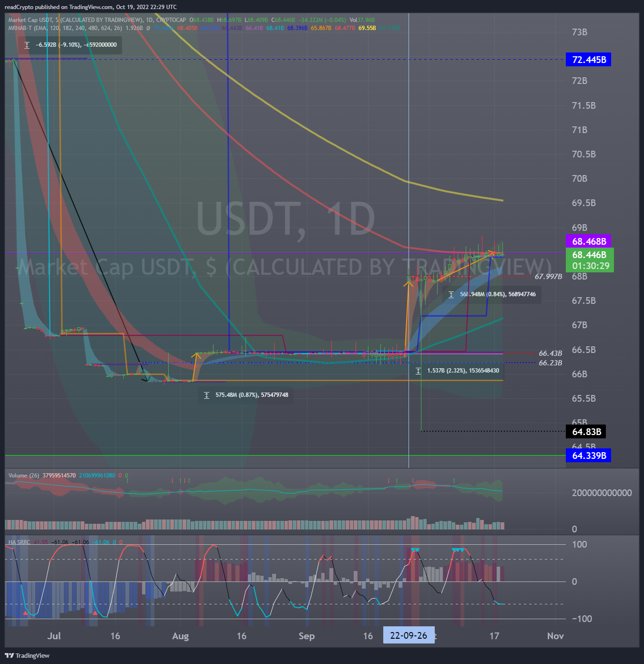644x664 pixels.
Task: Select the blue 72.445B price label
Action: pos(589,60)
